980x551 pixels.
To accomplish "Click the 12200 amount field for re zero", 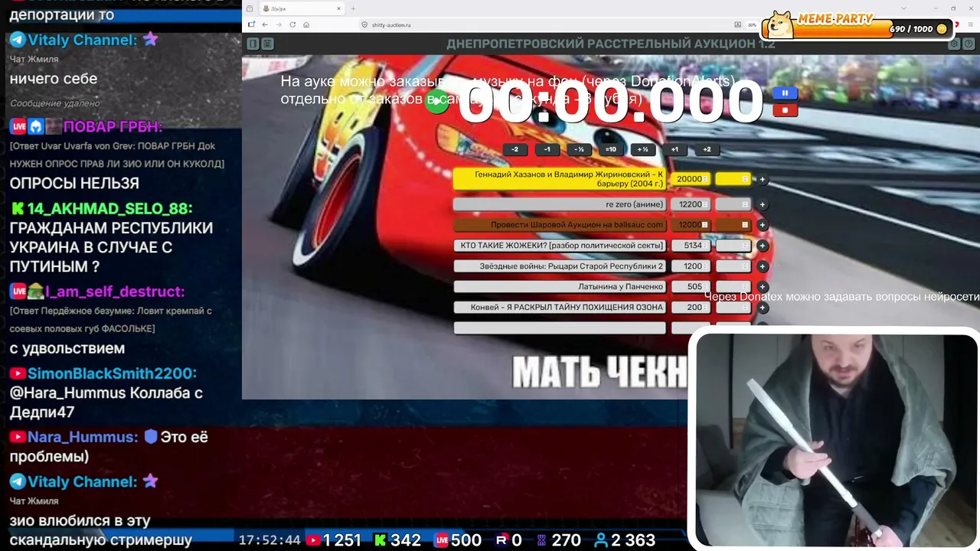I will (691, 205).
